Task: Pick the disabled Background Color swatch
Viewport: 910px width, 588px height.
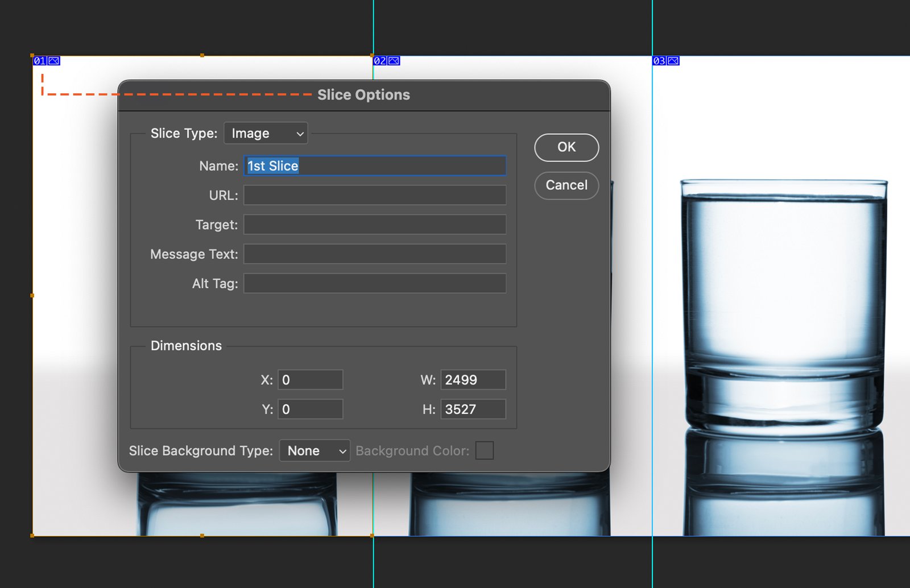Action: click(484, 451)
